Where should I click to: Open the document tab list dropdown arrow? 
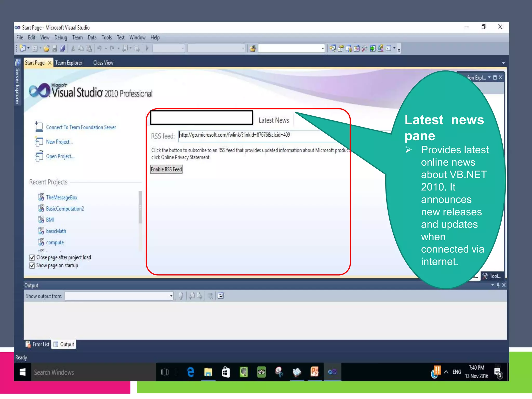503,63
